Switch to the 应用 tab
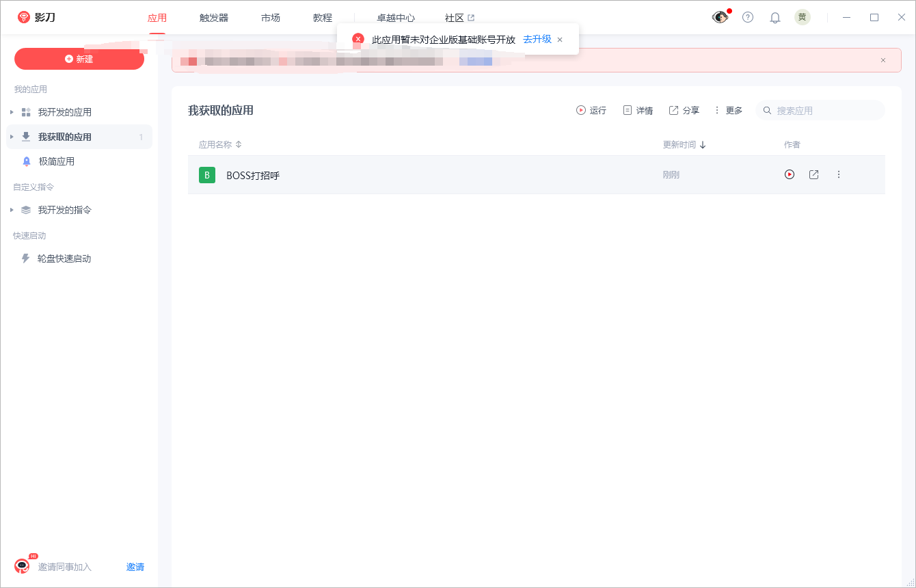 click(x=157, y=18)
